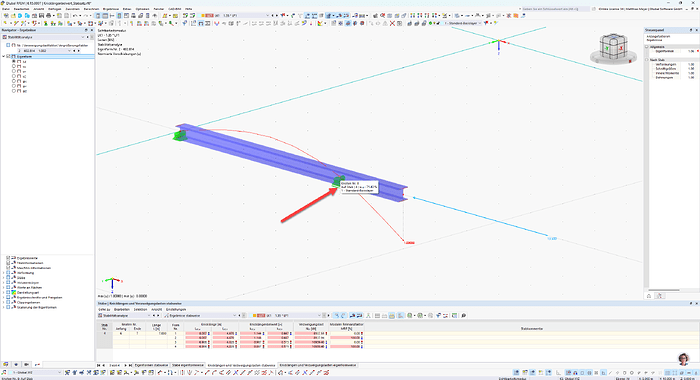Toggle the Max/Min-Informationen checkbox
700x380 pixels.
tap(8, 268)
